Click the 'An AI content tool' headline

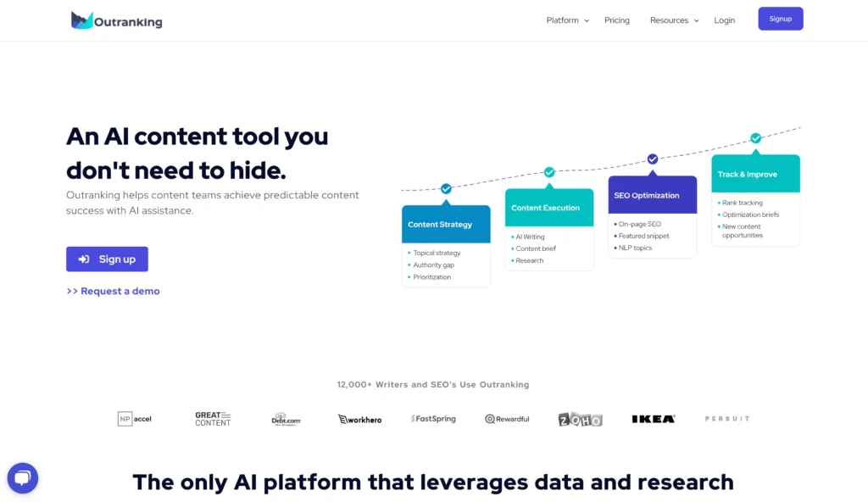pyautogui.click(x=197, y=153)
